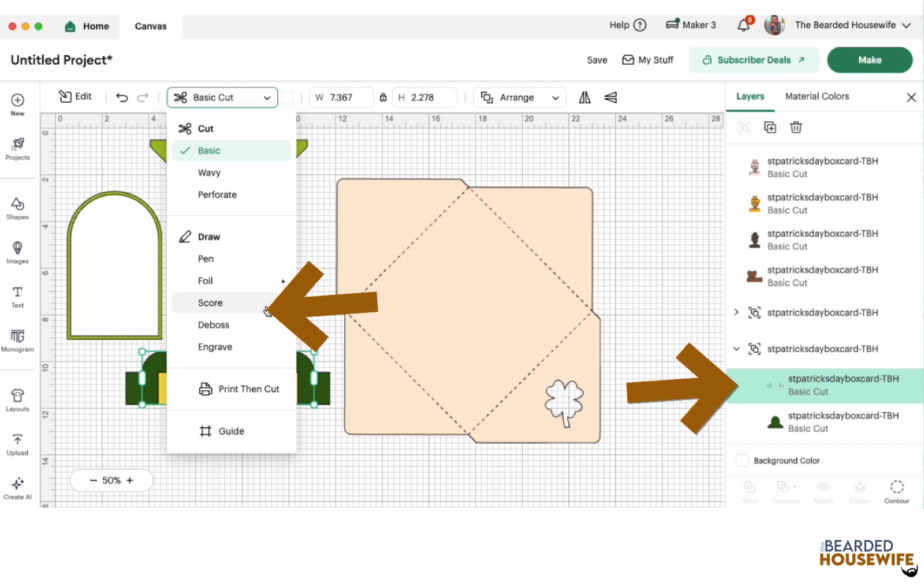Click the width input field
The height and width of the screenshot is (587, 924).
(x=346, y=98)
